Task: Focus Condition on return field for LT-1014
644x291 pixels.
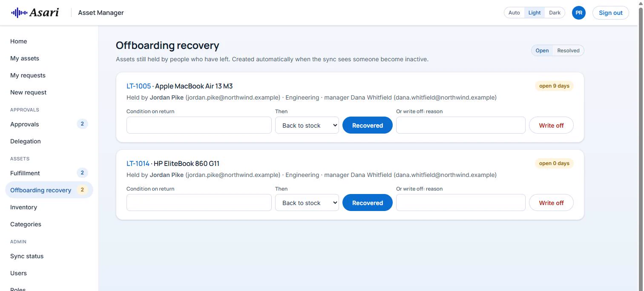Action: click(199, 203)
